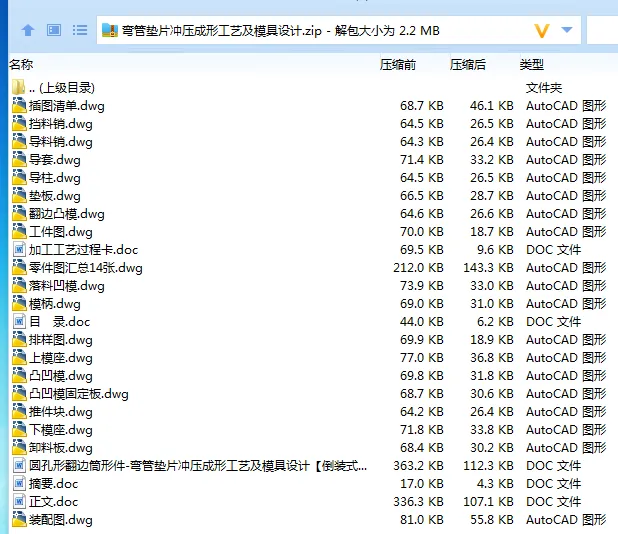Open the .. (上级目录) folder entry
Image resolution: width=618 pixels, height=534 pixels.
pyautogui.click(x=54, y=87)
